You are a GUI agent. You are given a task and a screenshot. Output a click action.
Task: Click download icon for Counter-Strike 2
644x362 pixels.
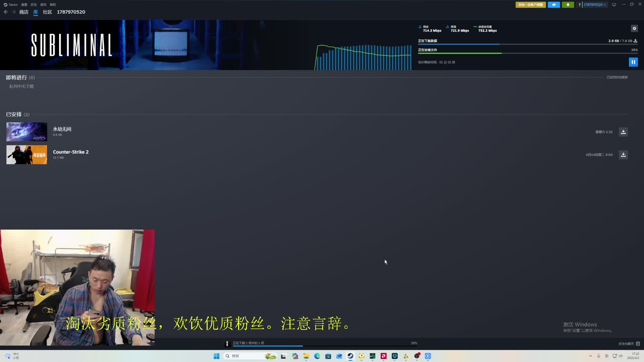click(x=623, y=155)
